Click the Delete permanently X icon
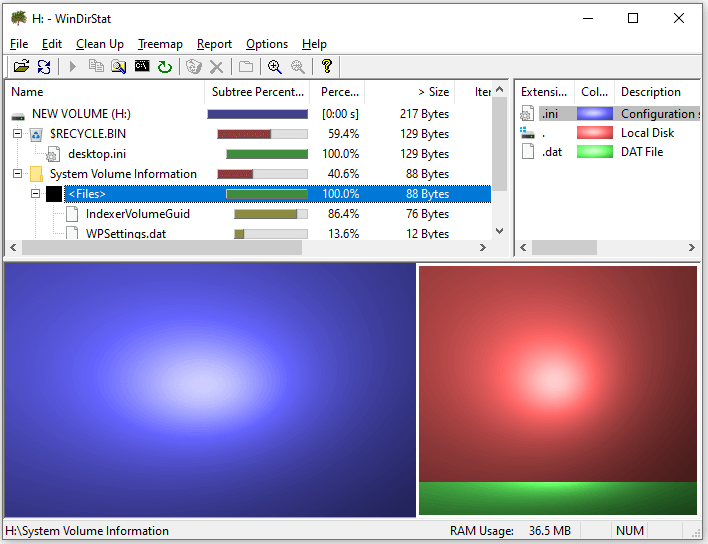Screen dimensions: 708x544 (217, 67)
